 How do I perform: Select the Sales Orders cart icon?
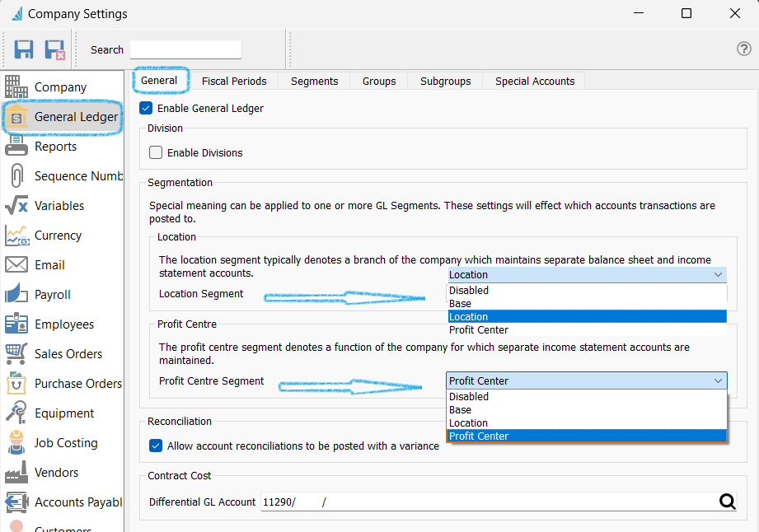pos(16,354)
